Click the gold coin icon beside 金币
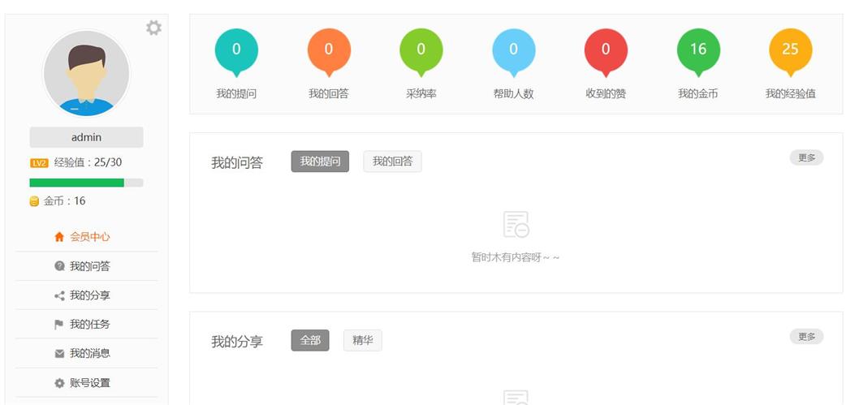Screen dimensions: 868x405 [34, 201]
